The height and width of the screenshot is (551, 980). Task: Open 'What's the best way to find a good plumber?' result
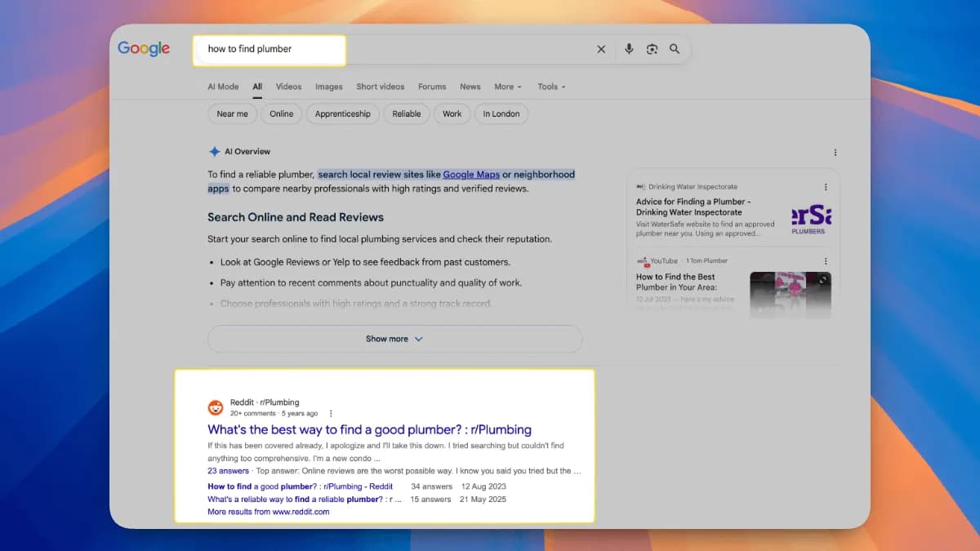click(369, 429)
